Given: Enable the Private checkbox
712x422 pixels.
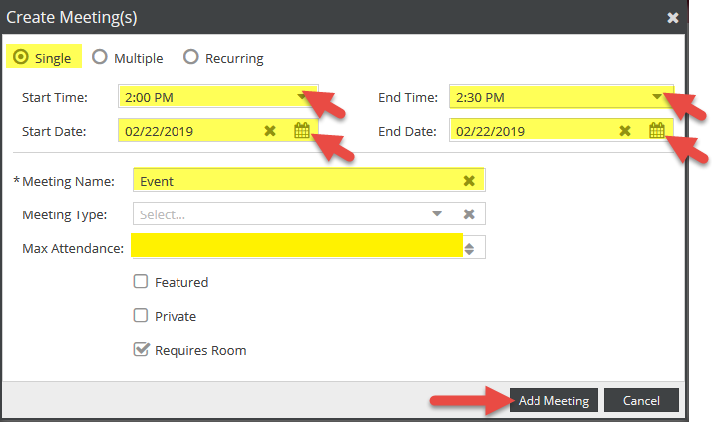Looking at the screenshot, I should coord(141,316).
